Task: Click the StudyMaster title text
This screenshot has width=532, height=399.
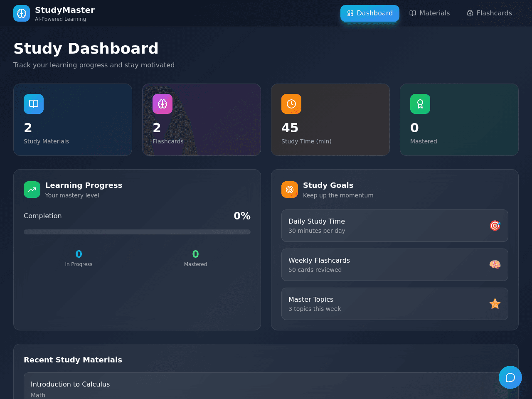Action: pyautogui.click(x=65, y=10)
